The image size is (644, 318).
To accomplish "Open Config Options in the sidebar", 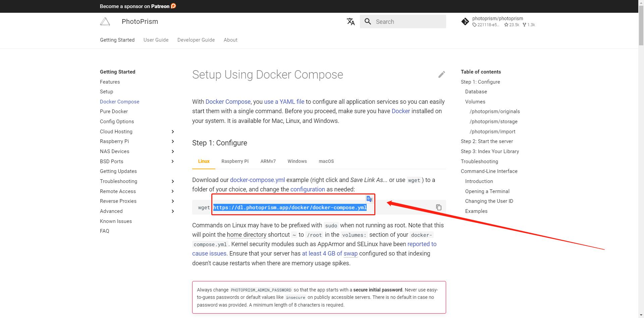I will [x=117, y=122].
